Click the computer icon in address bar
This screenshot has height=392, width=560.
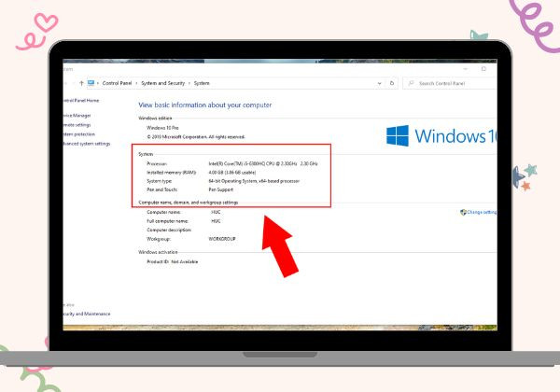91,83
